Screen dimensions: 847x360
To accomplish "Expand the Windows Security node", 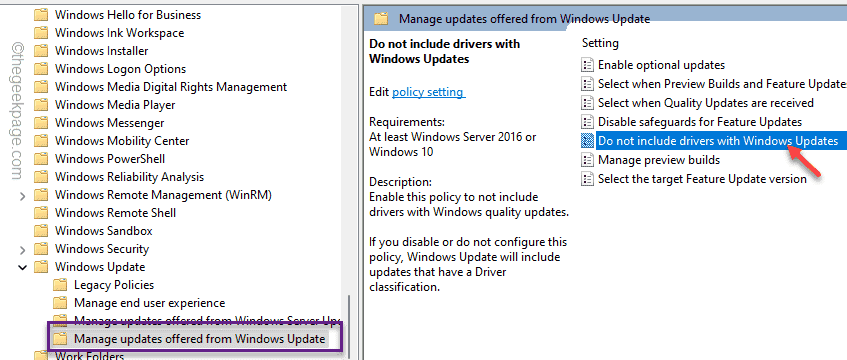I will point(22,249).
